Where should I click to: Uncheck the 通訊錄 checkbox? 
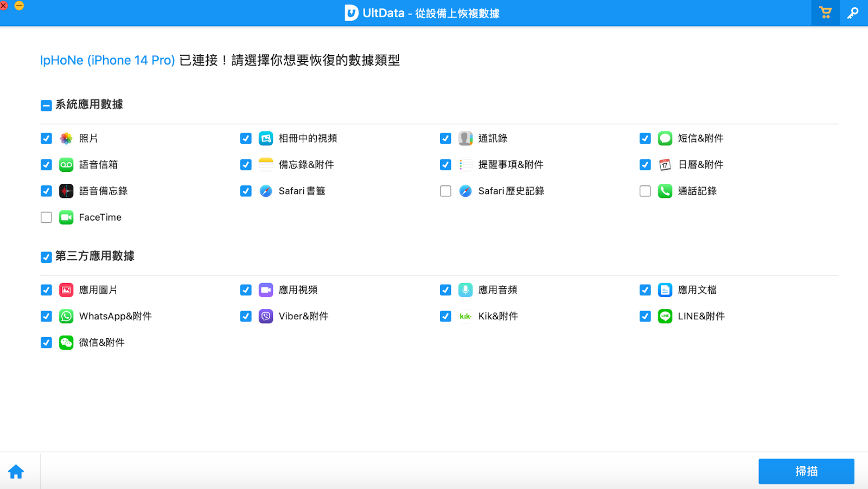tap(445, 138)
